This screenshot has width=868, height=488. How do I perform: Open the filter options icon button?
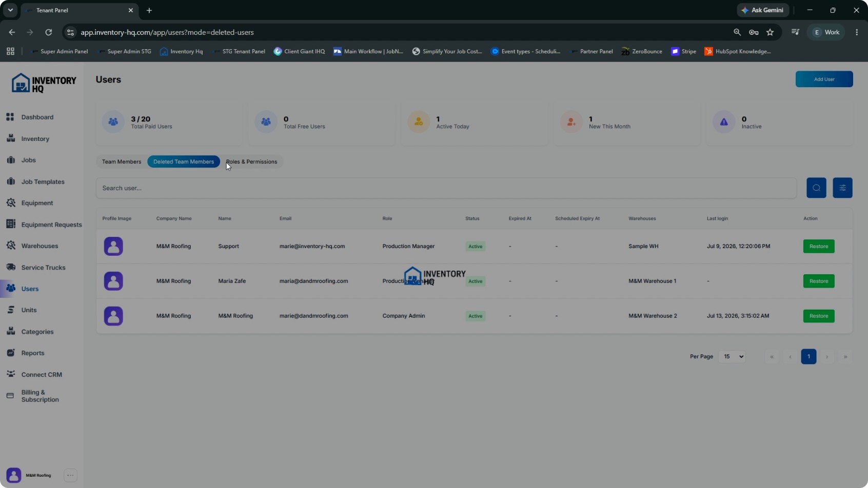(842, 188)
